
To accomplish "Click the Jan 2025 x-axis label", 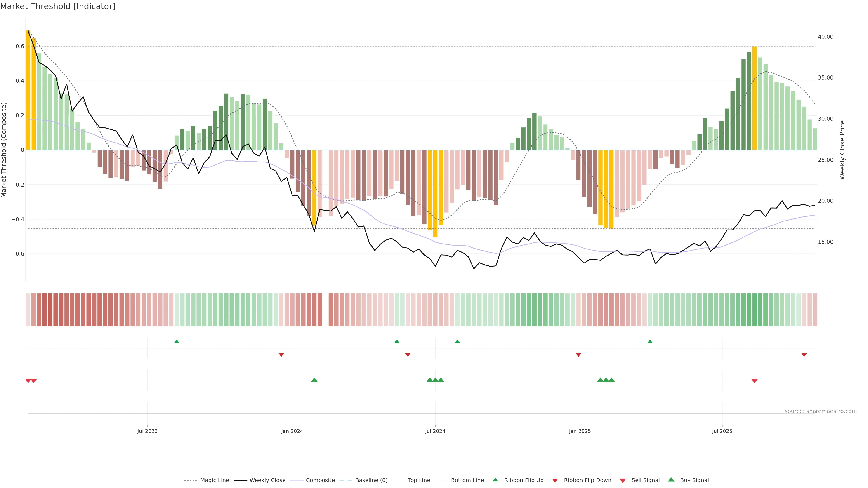I will (580, 431).
